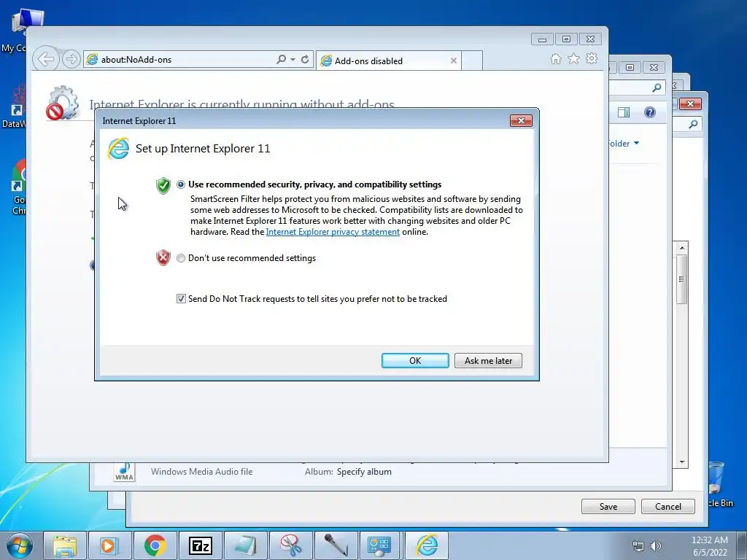Click Cancel button in background dialog
The width and height of the screenshot is (747, 560).
[x=668, y=506]
